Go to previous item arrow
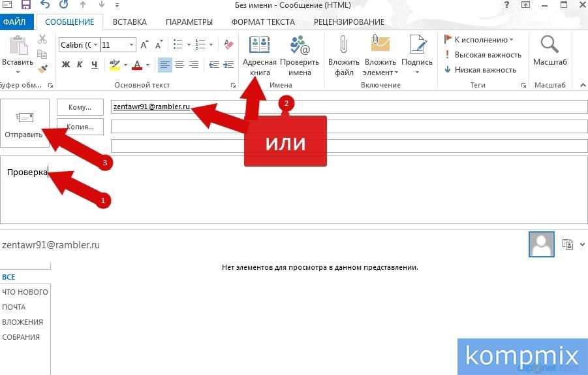This screenshot has width=588, height=375. click(83, 5)
